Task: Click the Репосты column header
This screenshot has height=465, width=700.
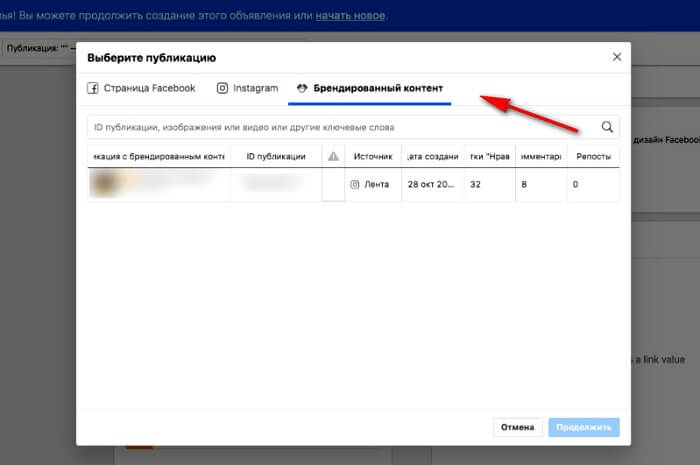Action: pyautogui.click(x=592, y=157)
